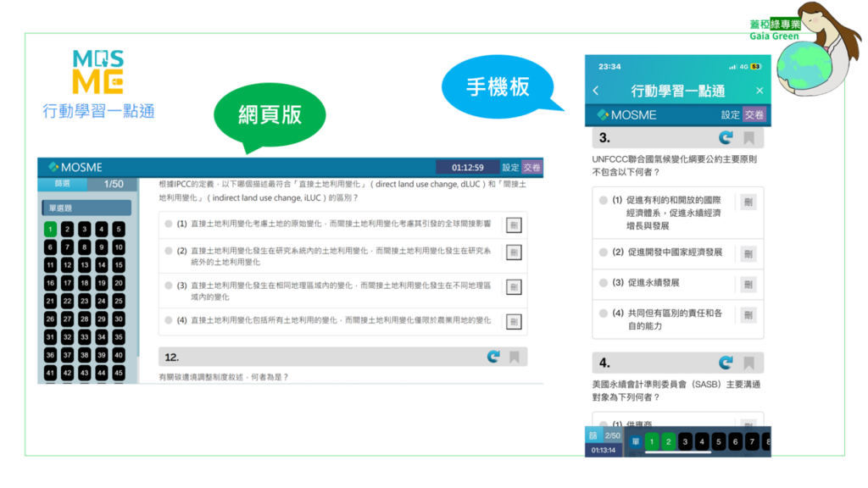Go to question 2 in the web number grid
The width and height of the screenshot is (868, 488).
pos(68,229)
